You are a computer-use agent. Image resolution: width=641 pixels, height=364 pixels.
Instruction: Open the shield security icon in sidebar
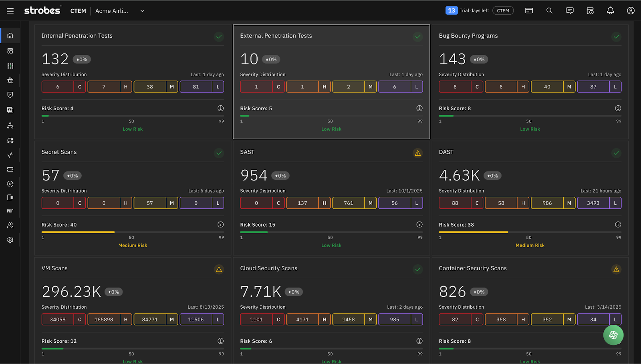click(x=10, y=95)
